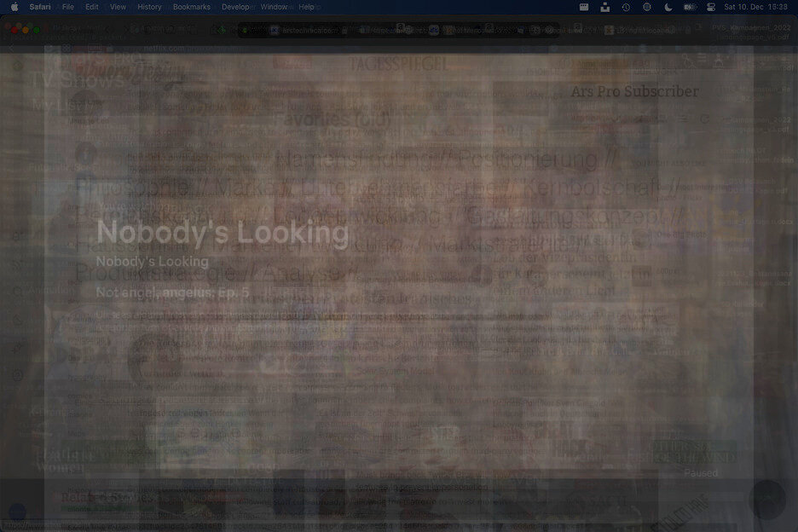Click the moon Focus icon in menu bar
Screen dimensions: 798x532
[668, 7]
